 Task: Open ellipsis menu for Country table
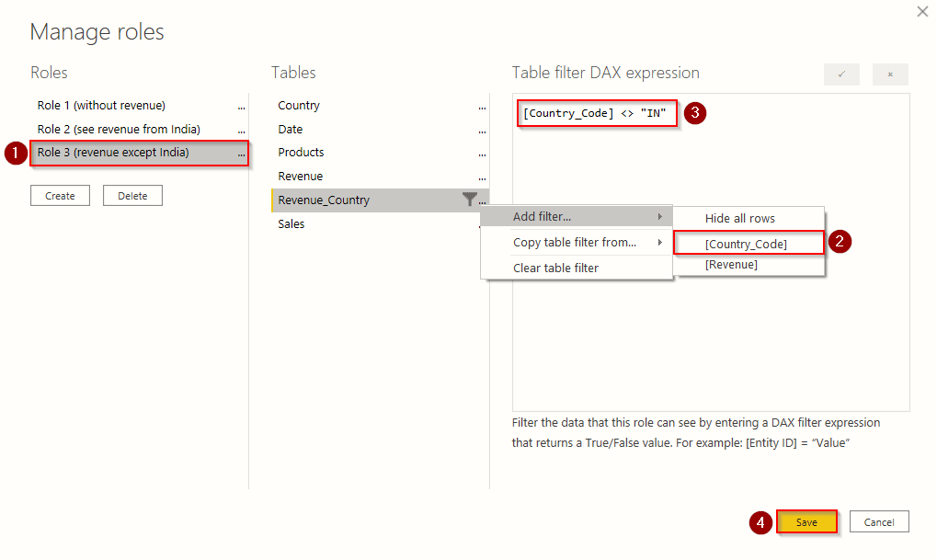pyautogui.click(x=482, y=107)
